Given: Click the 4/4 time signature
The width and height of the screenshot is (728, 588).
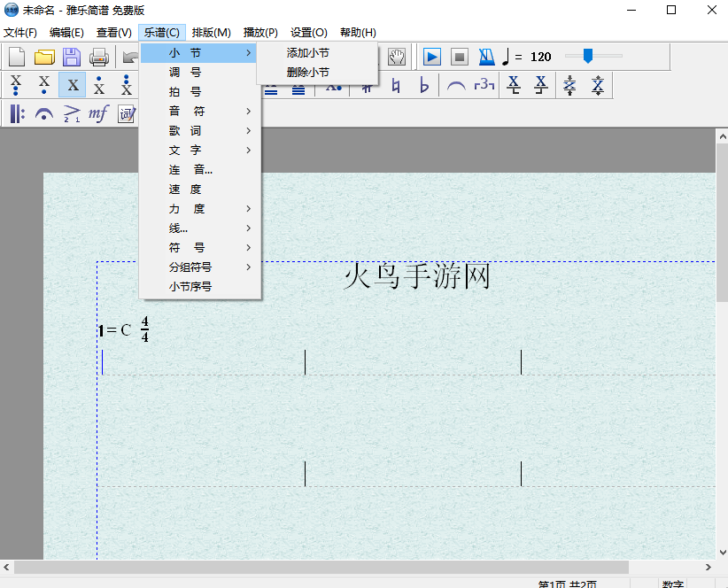Looking at the screenshot, I should pyautogui.click(x=145, y=329).
